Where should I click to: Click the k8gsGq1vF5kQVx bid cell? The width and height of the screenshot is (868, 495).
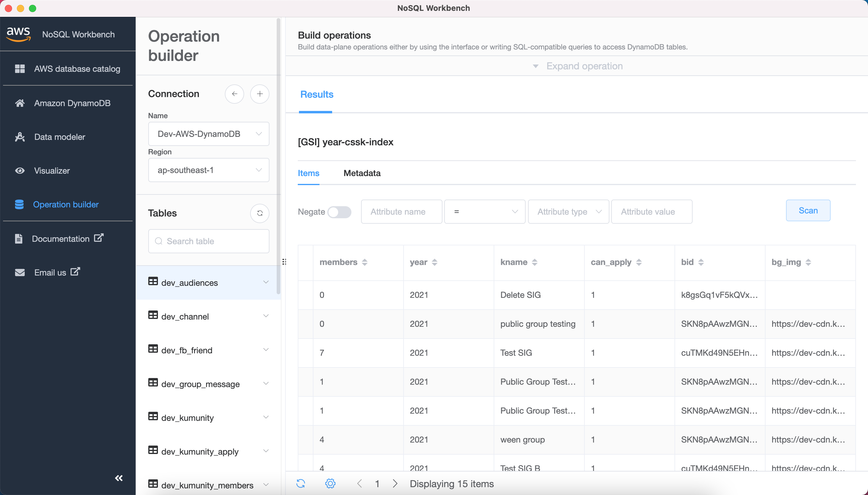tap(719, 295)
